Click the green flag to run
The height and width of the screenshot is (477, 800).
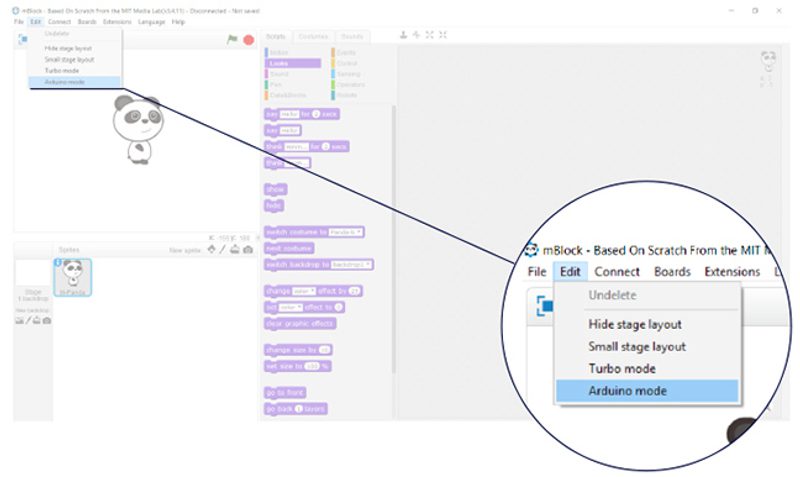(232, 39)
